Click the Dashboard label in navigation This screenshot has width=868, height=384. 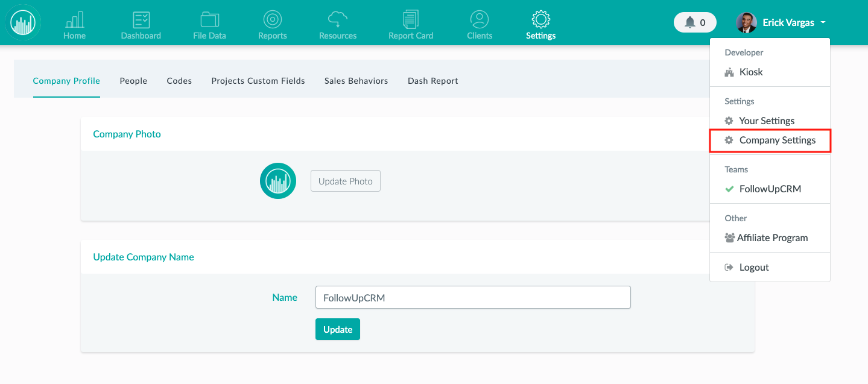click(x=141, y=36)
